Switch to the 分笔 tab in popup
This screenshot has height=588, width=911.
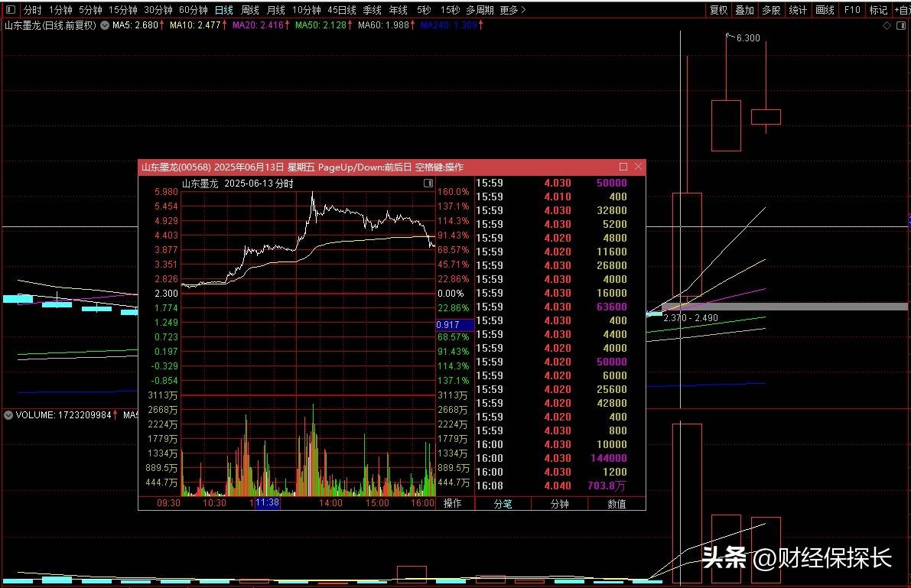503,504
